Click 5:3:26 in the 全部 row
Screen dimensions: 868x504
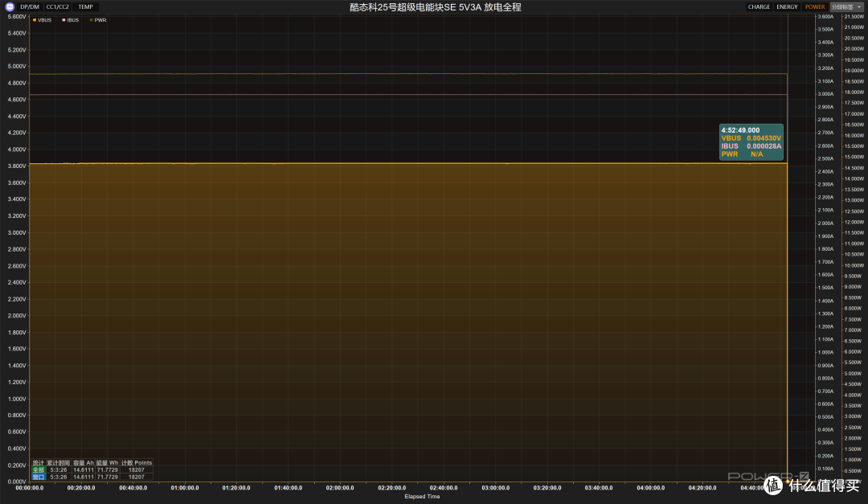[58, 469]
